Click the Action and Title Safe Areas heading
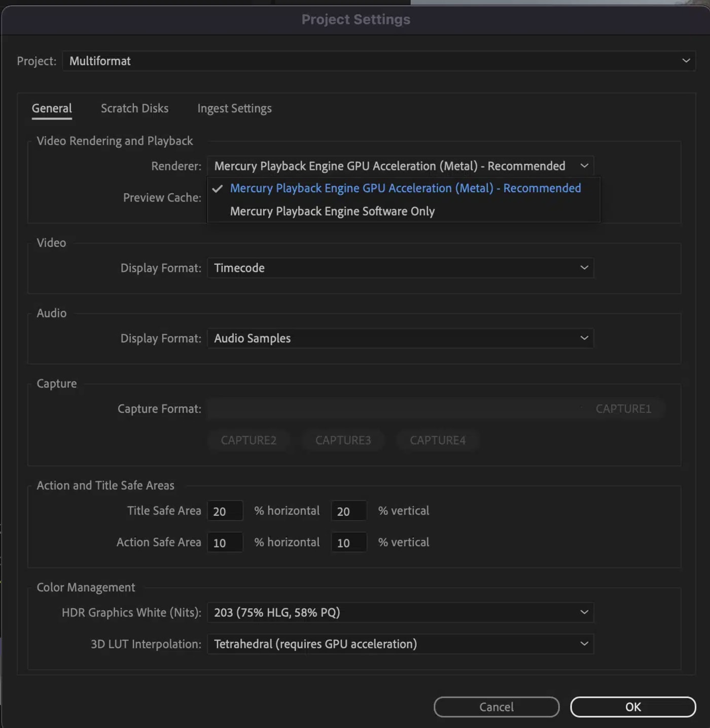 [x=105, y=486]
